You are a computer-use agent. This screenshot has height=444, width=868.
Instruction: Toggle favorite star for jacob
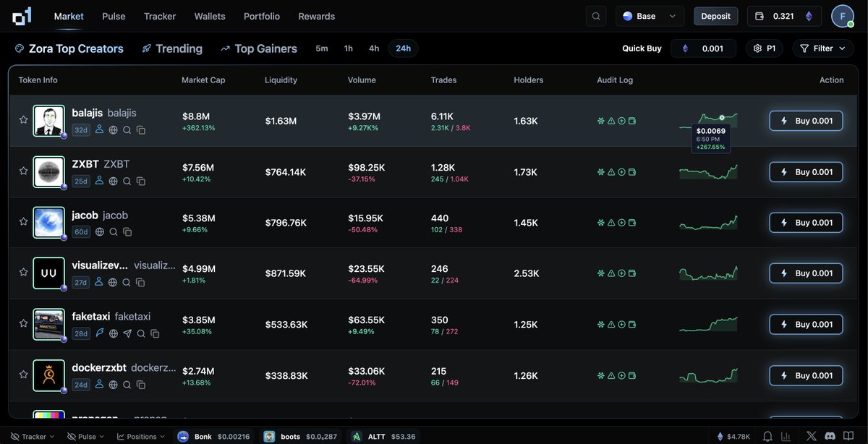coord(23,222)
